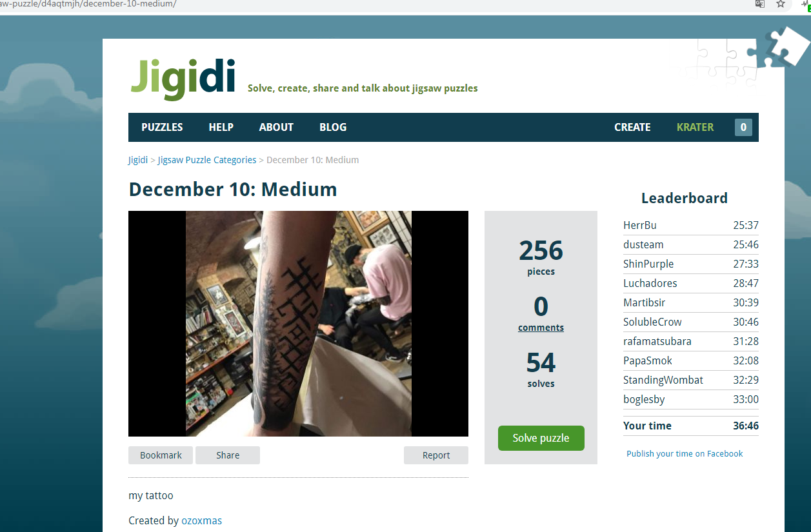The image size is (811, 532).
Task: Report this puzzle
Action: 436,455
